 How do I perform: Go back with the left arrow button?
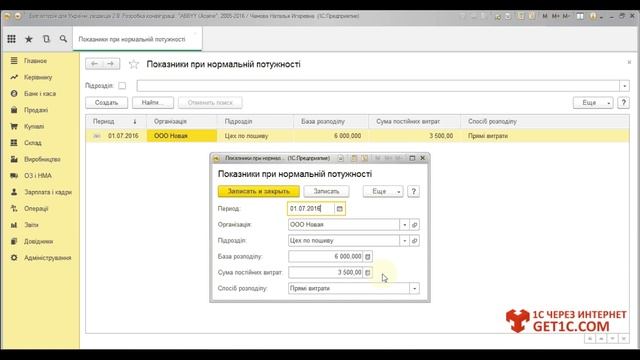[94, 64]
